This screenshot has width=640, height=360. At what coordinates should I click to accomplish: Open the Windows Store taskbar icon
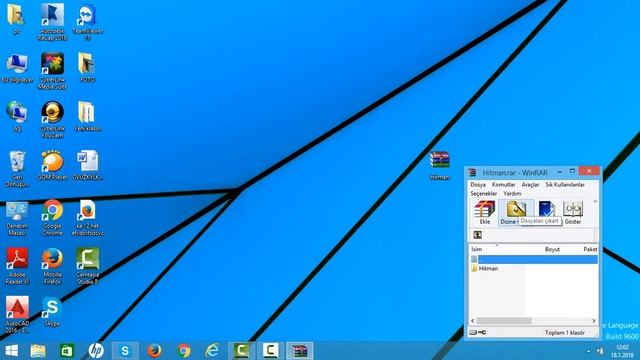tap(67, 351)
